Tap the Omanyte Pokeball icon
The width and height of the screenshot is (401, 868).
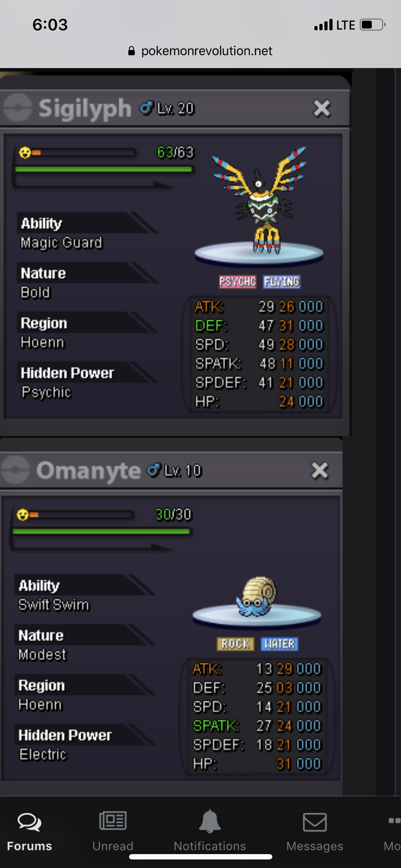click(15, 470)
